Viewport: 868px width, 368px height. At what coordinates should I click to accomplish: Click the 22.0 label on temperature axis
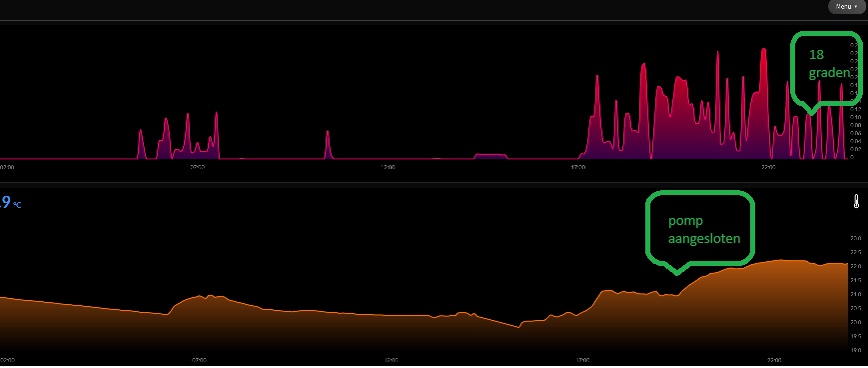tap(856, 266)
